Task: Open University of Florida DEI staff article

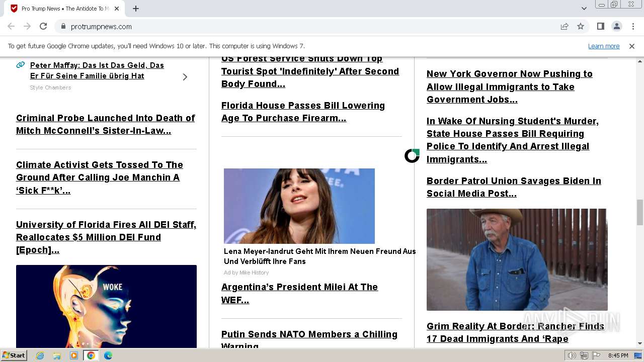Action: pos(106,237)
